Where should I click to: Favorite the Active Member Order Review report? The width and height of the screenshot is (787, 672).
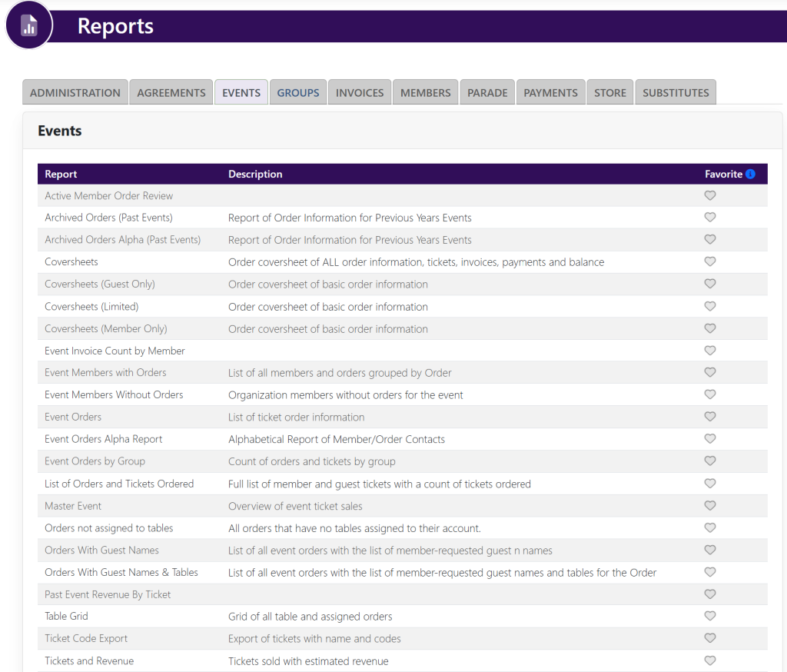pyautogui.click(x=710, y=196)
